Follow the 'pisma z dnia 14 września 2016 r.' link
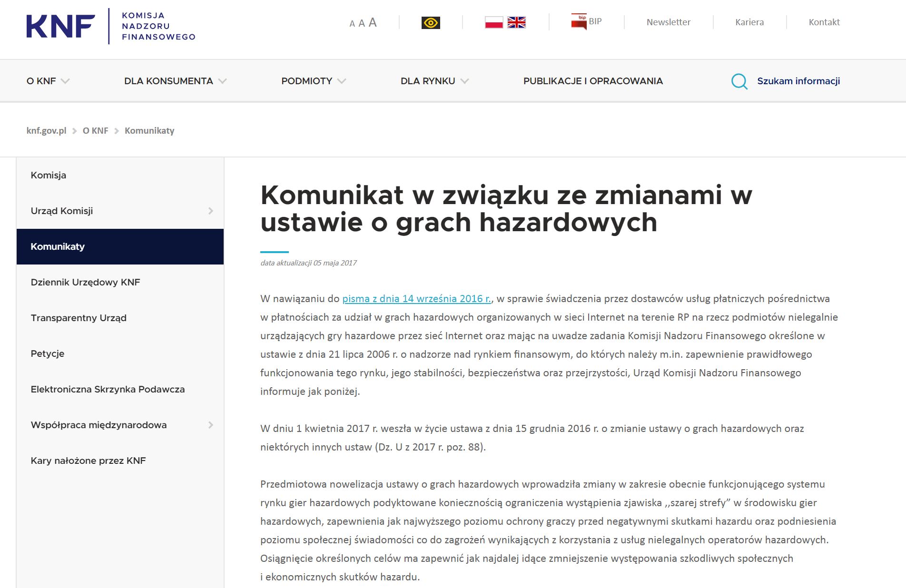This screenshot has height=588, width=906. coord(416,299)
